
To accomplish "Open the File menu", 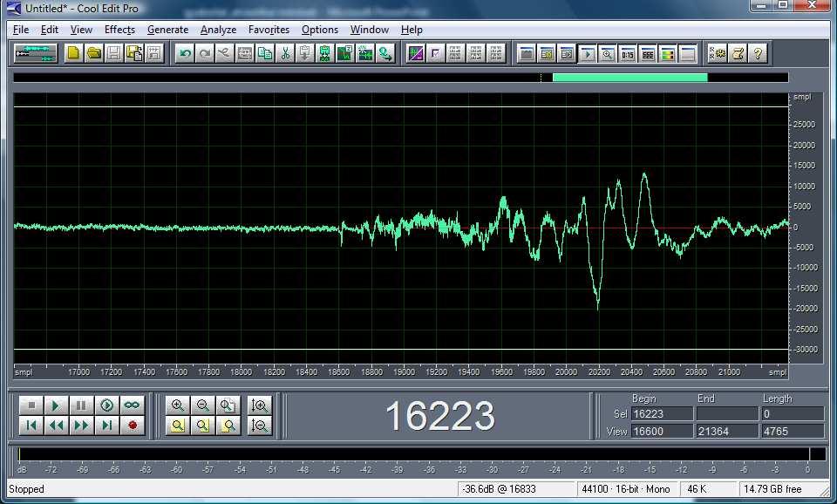I will click(x=21, y=30).
